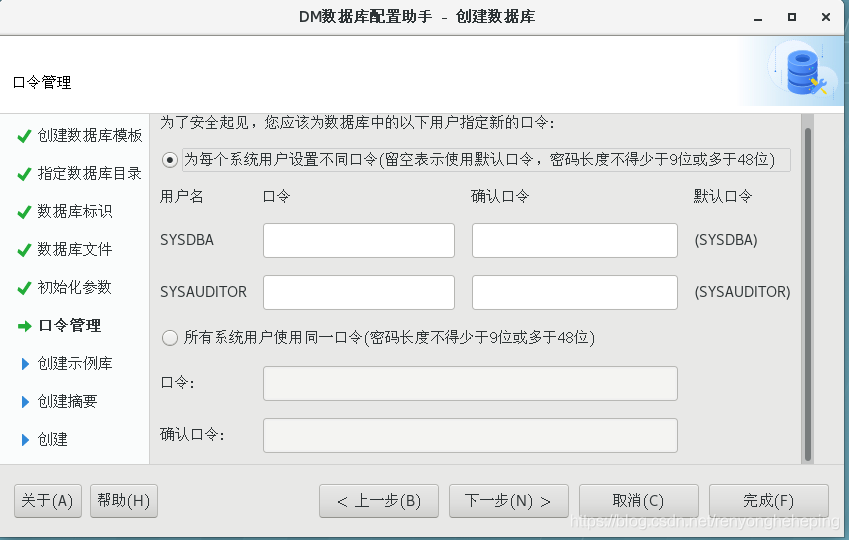Click the SYSDBA 确认口令 input field

point(574,240)
